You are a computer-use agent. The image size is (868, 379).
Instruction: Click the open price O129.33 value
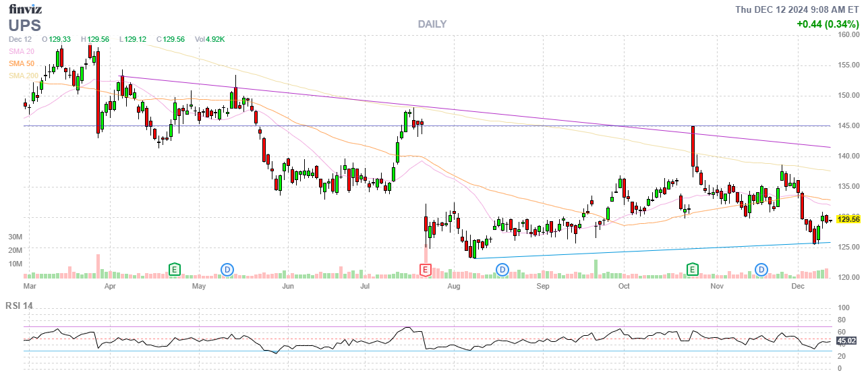[x=56, y=39]
